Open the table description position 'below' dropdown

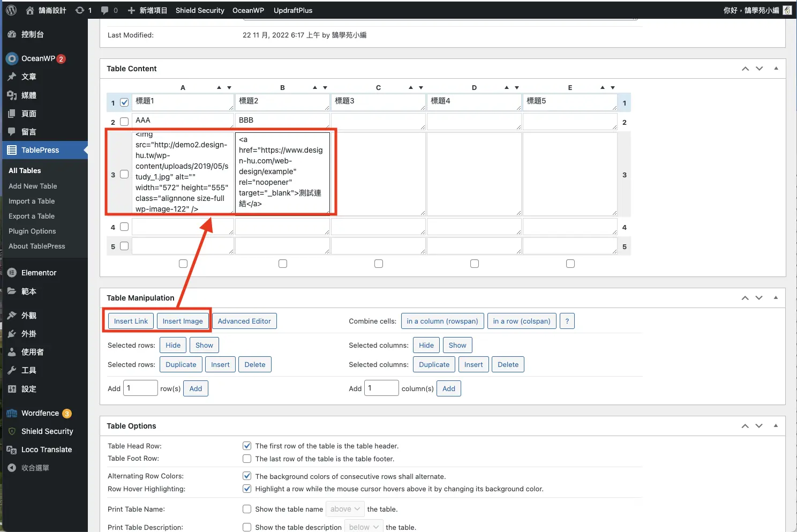click(x=364, y=527)
